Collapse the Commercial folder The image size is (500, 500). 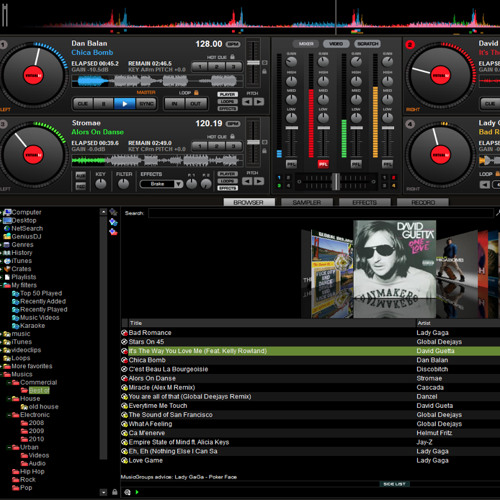click(9, 382)
